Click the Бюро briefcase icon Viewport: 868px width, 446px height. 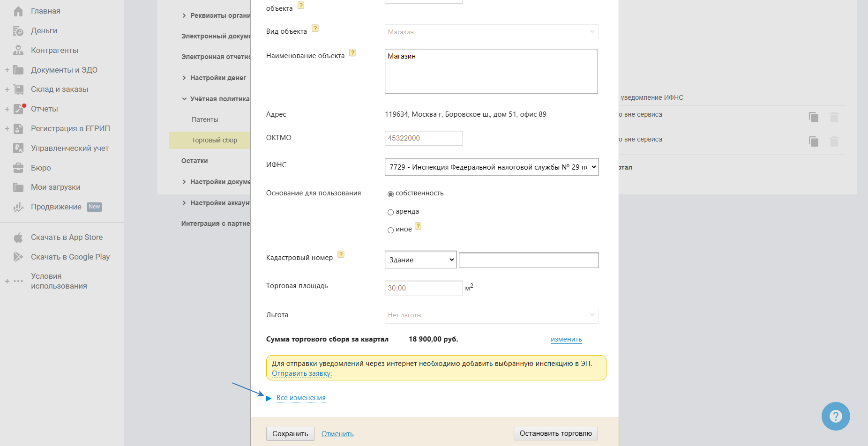[18, 168]
